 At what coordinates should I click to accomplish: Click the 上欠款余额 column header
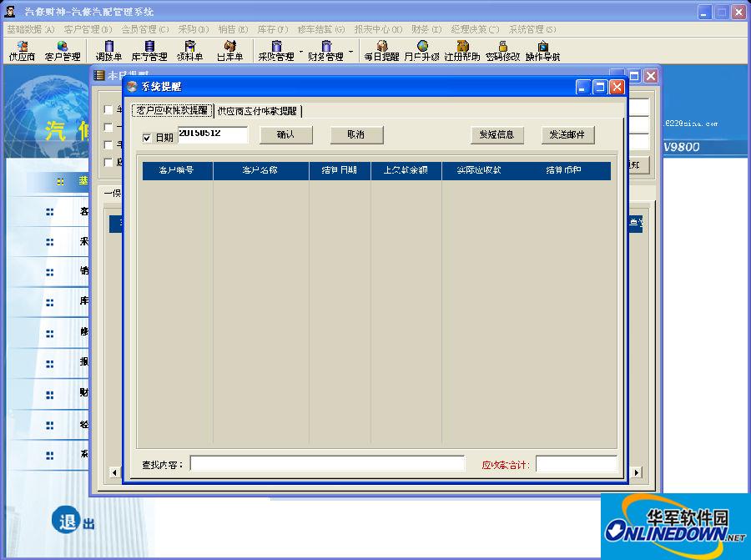click(x=406, y=170)
